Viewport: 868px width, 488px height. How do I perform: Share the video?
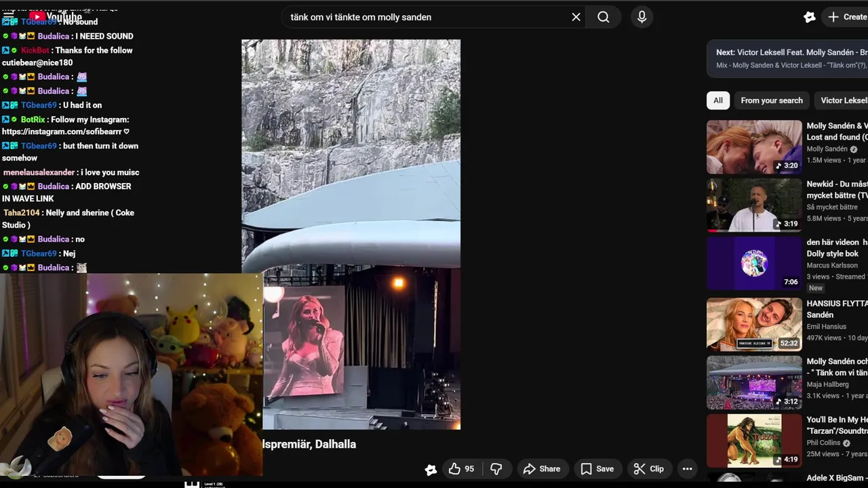pyautogui.click(x=541, y=469)
